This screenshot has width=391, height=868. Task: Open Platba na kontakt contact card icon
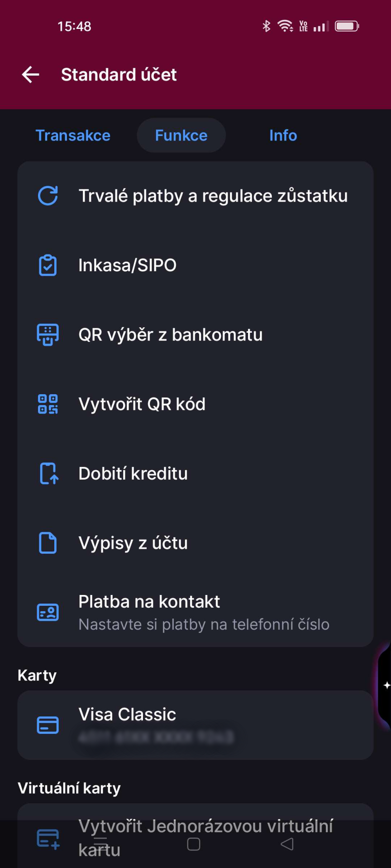click(x=48, y=612)
